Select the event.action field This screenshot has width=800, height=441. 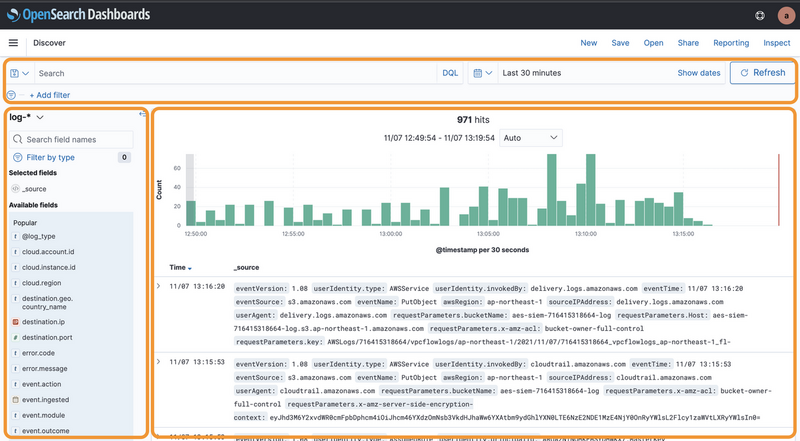(41, 384)
